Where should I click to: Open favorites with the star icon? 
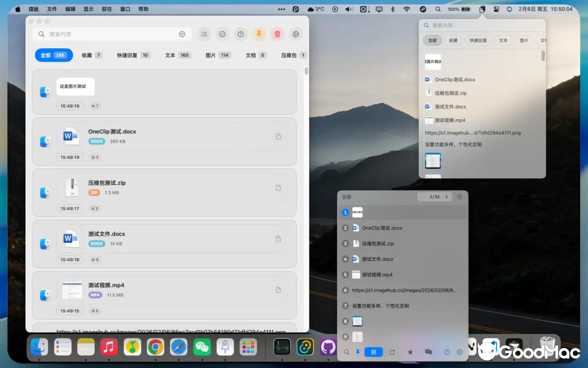pos(410,352)
